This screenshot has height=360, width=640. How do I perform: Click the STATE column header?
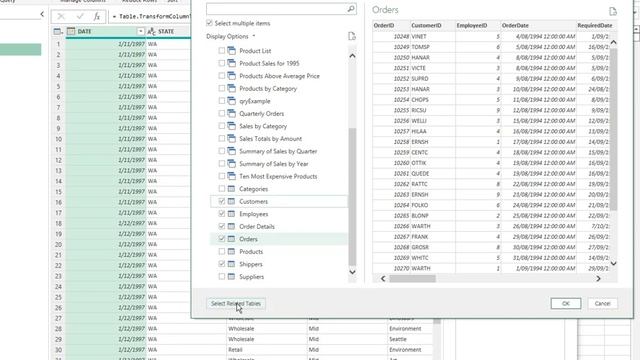point(166,31)
